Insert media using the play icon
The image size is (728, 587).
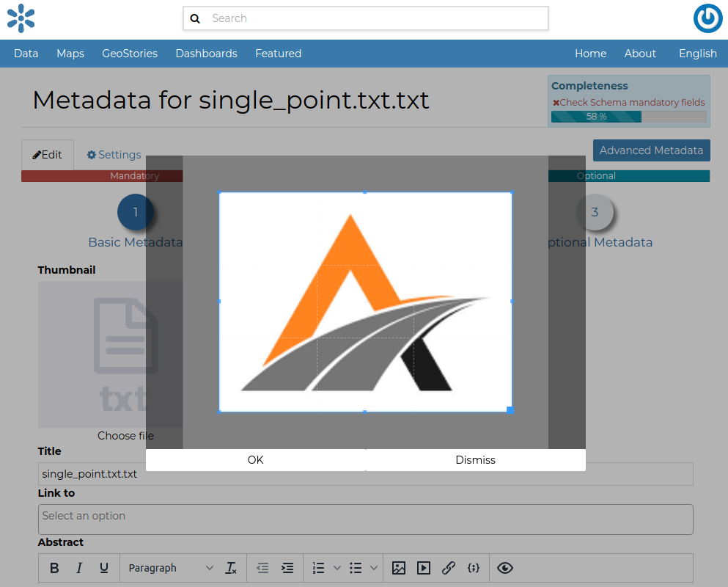coord(424,568)
